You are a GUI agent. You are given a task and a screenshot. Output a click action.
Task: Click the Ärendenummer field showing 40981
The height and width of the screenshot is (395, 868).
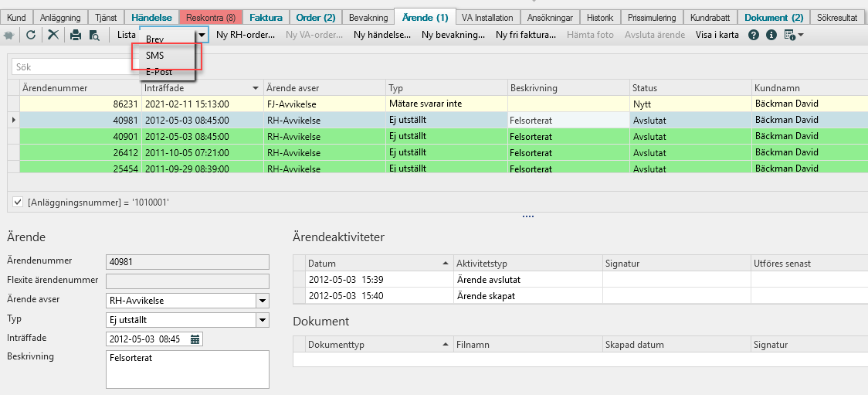coord(187,261)
